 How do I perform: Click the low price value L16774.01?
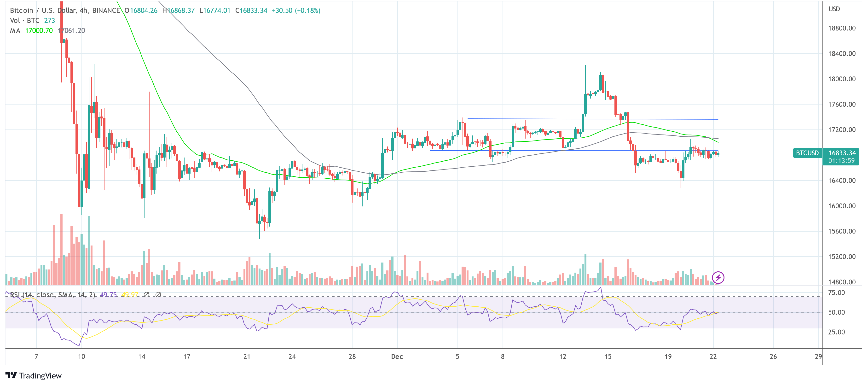click(x=215, y=11)
